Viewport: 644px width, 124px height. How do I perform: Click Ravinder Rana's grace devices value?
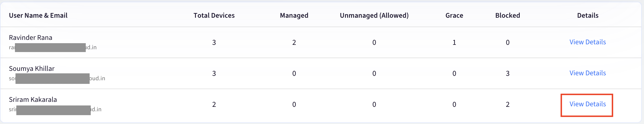pos(454,43)
